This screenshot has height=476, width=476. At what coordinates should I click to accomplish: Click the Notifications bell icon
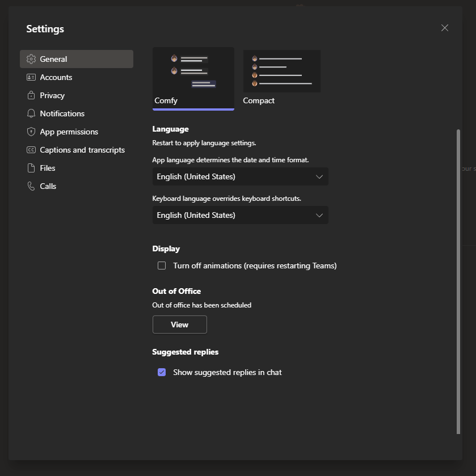tap(31, 113)
